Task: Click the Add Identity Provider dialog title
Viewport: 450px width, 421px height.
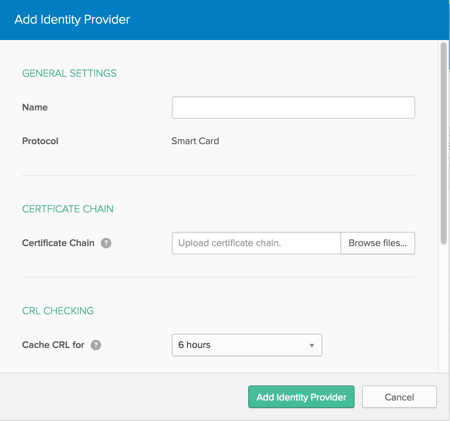Action: pos(72,20)
